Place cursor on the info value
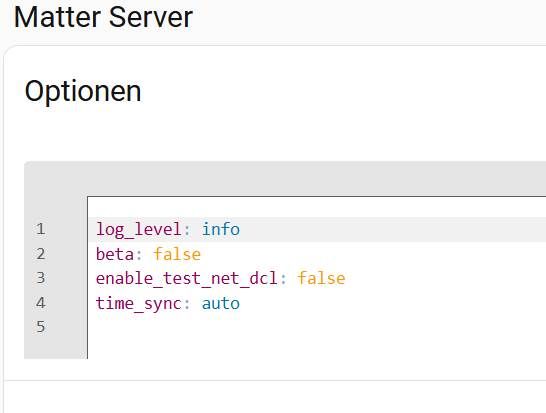The height and width of the screenshot is (413, 546). point(221,229)
